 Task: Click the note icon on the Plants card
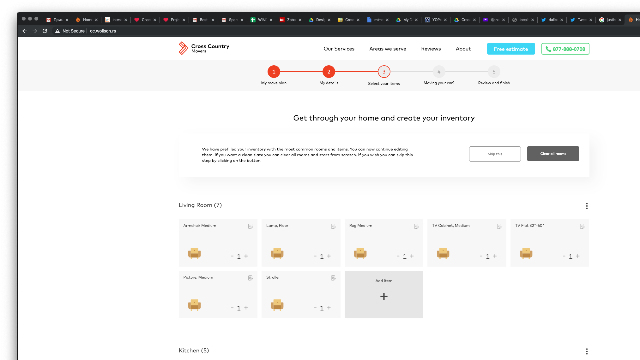(333, 278)
